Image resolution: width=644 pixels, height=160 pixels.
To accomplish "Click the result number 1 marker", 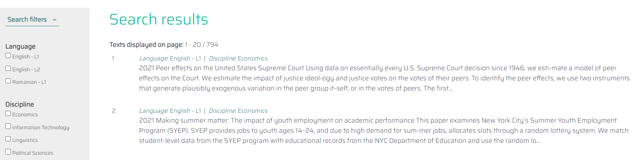I will (x=113, y=58).
